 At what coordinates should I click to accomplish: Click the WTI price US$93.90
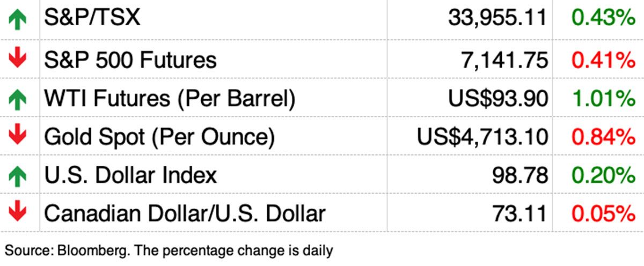click(x=497, y=98)
